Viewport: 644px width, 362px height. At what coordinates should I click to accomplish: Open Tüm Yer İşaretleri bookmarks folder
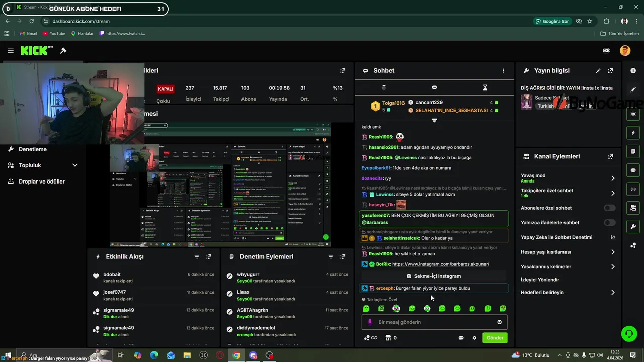[619, 34]
